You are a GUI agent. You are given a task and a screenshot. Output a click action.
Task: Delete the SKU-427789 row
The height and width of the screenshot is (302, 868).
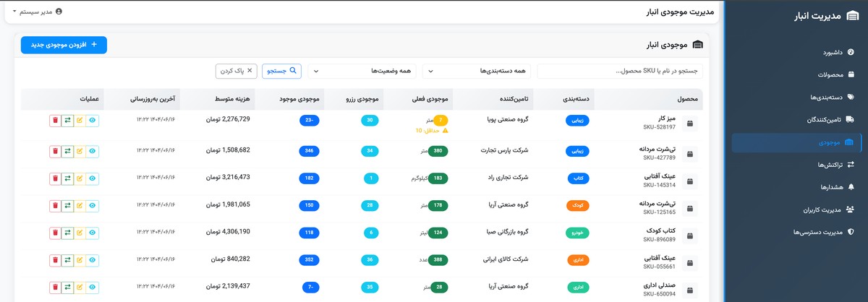click(55, 150)
